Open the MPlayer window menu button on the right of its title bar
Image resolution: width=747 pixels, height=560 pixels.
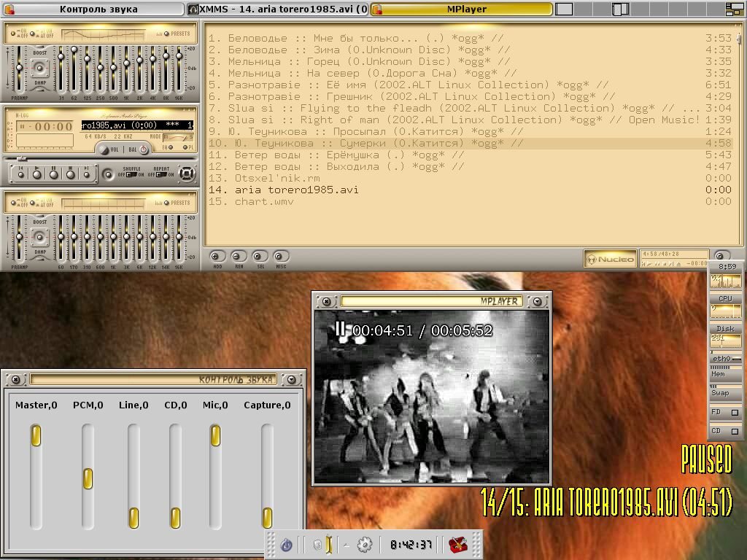point(538,301)
